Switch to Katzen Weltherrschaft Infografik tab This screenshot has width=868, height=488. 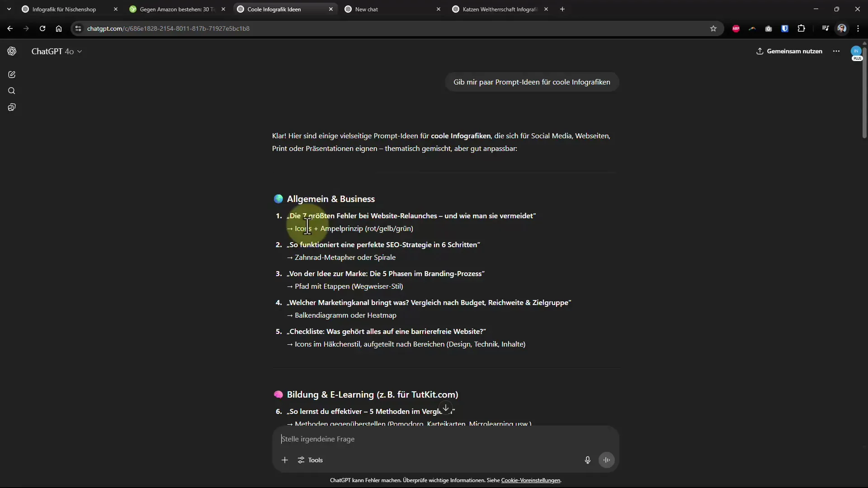500,9
